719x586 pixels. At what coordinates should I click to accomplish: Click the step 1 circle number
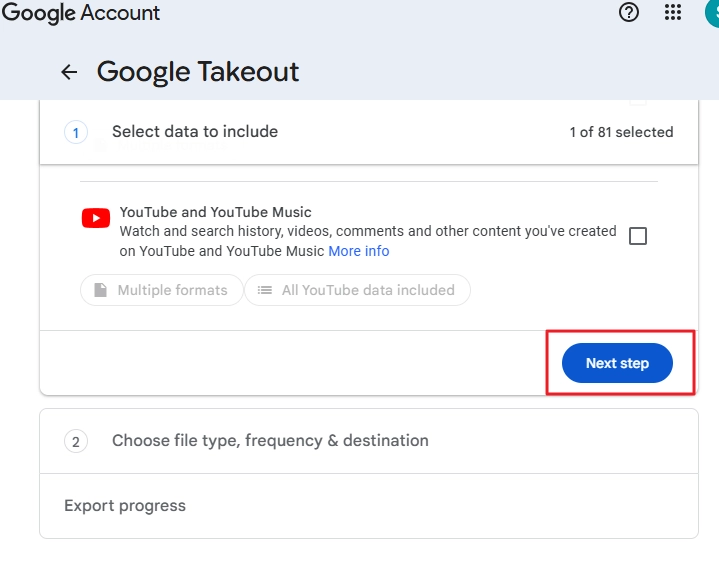point(76,133)
